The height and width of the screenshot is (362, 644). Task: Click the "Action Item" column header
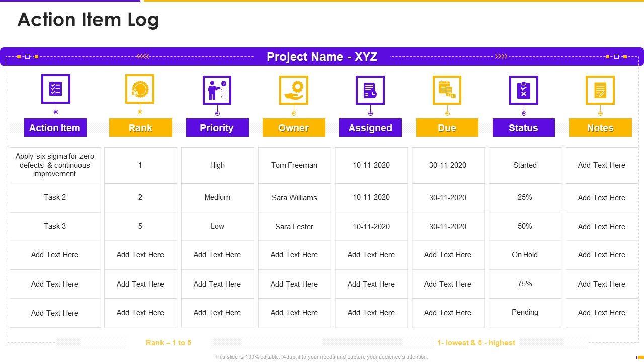[x=55, y=128]
